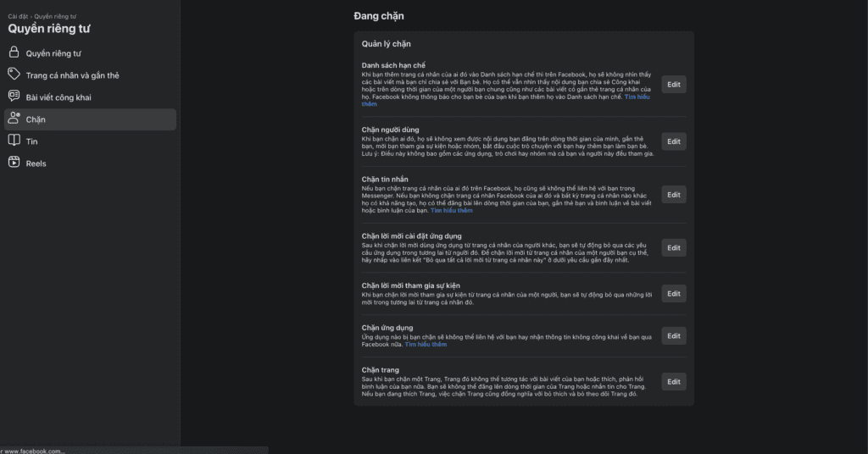Open Edit for Chặn trang
868x454 pixels.
pos(673,382)
